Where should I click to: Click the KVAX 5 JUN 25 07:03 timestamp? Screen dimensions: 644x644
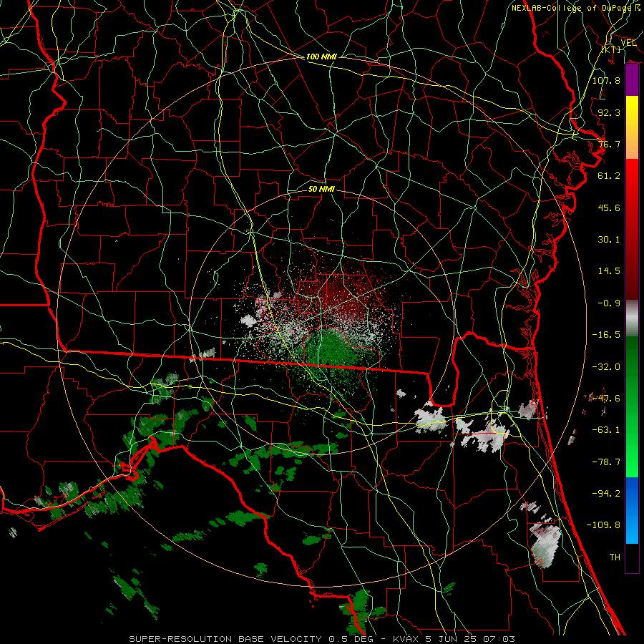(454, 639)
